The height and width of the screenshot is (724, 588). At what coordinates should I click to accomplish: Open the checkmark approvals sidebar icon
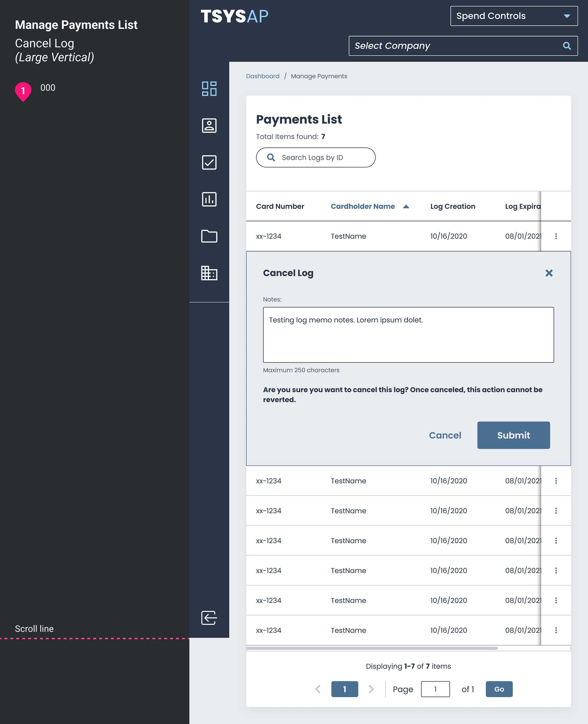(x=209, y=163)
